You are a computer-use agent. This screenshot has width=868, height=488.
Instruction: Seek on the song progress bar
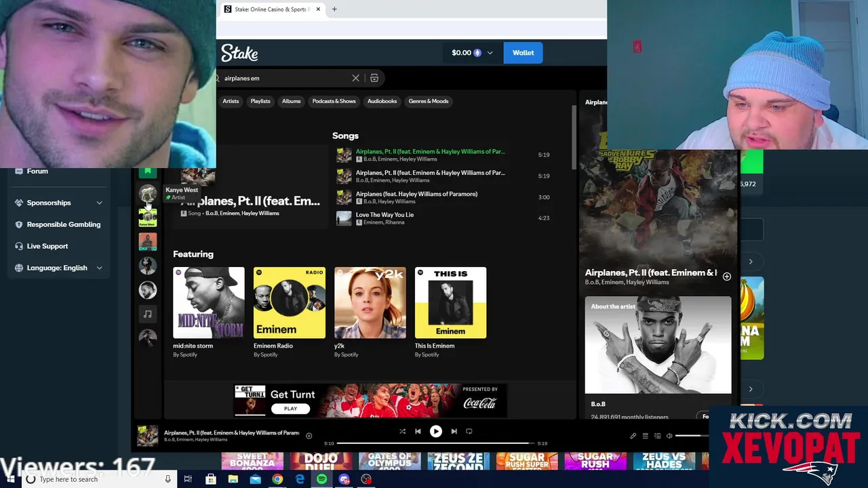click(x=435, y=443)
